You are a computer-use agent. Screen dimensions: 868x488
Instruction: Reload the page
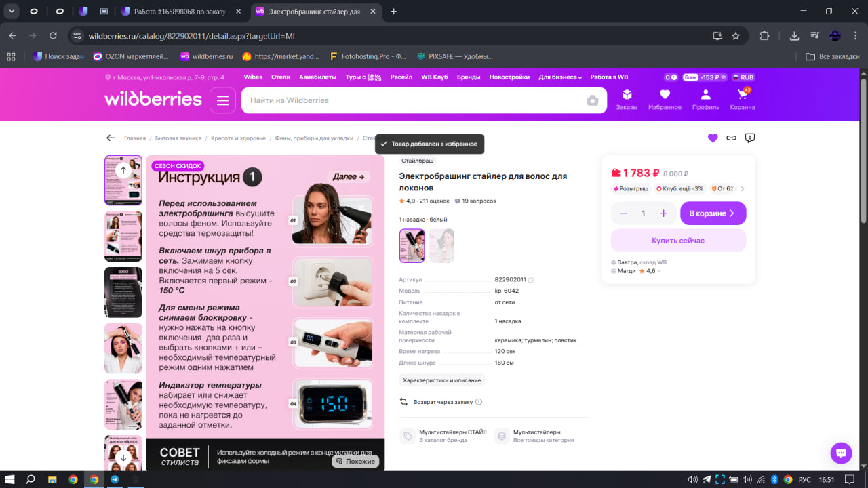click(54, 36)
